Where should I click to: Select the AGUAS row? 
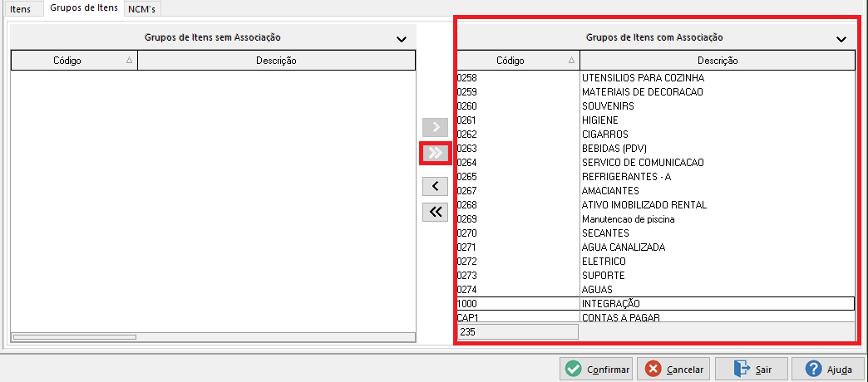655,289
